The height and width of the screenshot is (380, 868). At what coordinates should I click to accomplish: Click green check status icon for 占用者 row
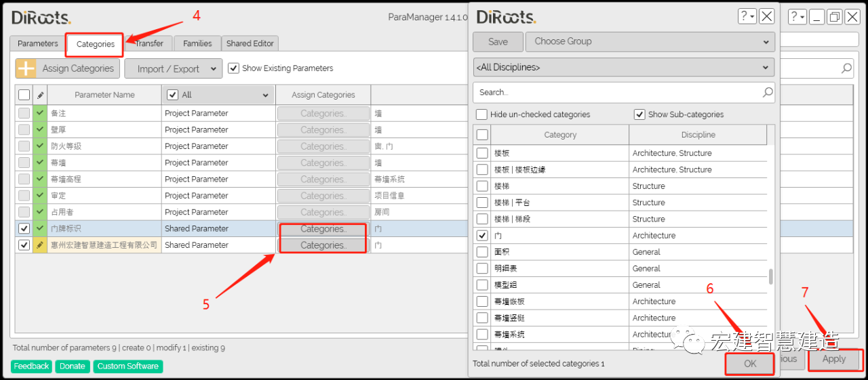[40, 212]
